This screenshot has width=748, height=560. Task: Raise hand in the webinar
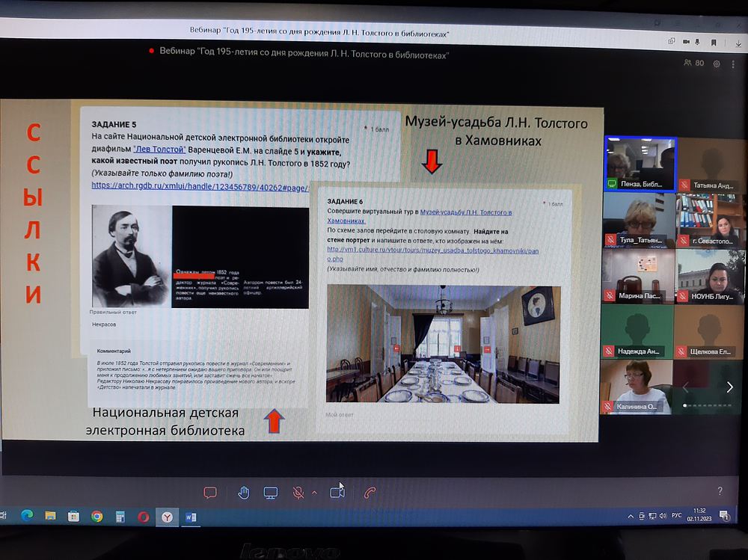point(243,492)
